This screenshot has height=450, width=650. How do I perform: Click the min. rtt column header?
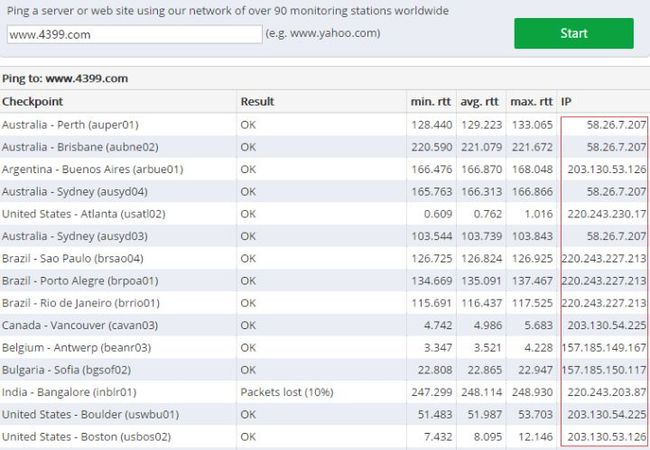430,102
